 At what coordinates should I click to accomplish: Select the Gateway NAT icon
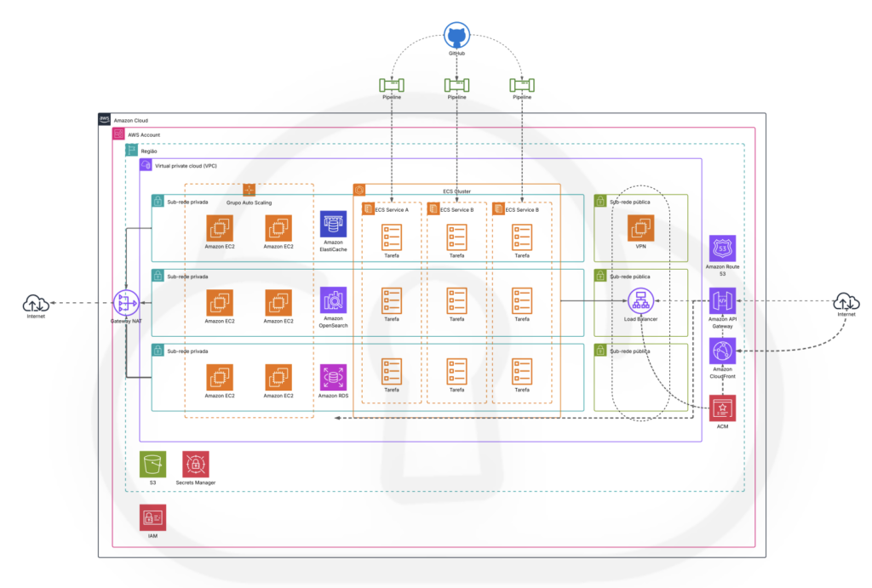pos(126,302)
